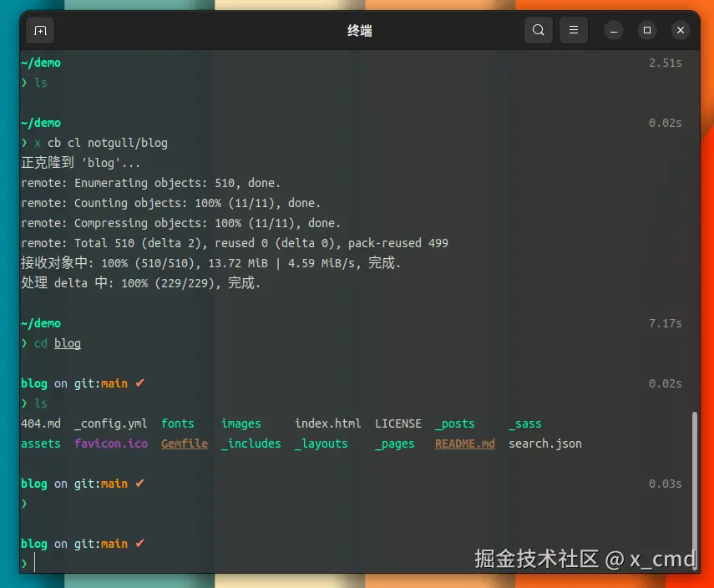
Task: Click the _config.yml file name
Action: tap(111, 423)
